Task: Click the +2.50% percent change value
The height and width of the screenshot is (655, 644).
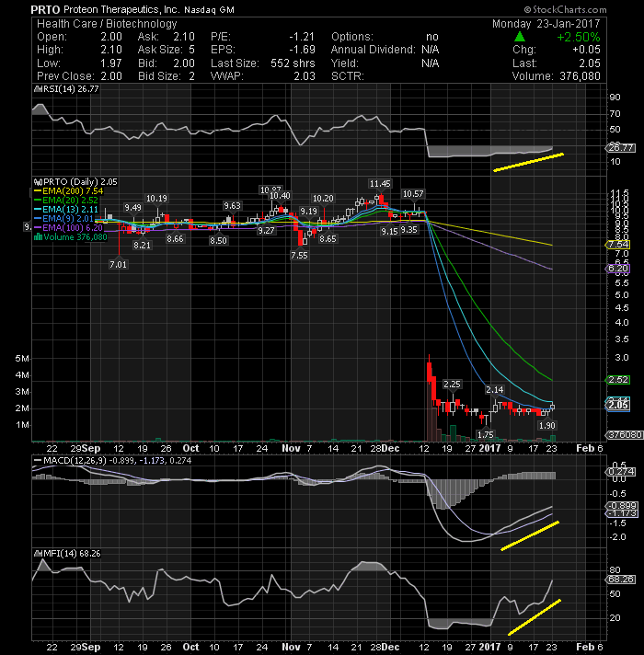Action: pyautogui.click(x=579, y=37)
